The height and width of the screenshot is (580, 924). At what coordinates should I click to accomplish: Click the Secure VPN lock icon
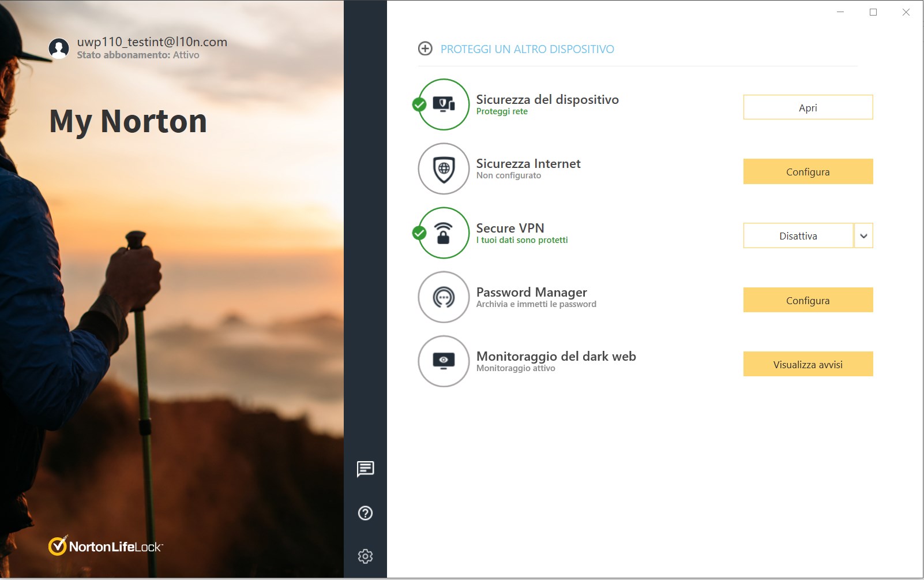[444, 233]
